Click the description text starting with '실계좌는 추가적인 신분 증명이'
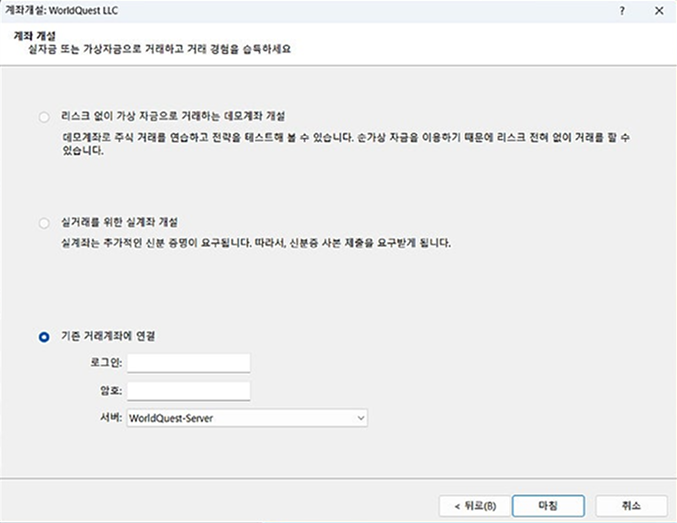677x523 pixels. (x=256, y=243)
